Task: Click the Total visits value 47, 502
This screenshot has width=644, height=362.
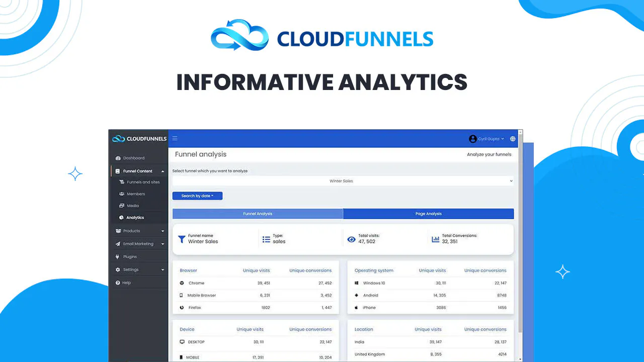Action: pos(367,242)
